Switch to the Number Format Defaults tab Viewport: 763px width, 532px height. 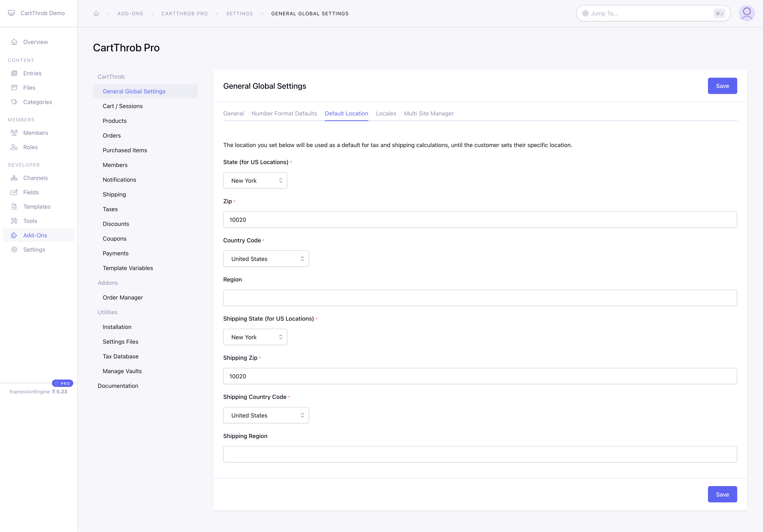[284, 114]
